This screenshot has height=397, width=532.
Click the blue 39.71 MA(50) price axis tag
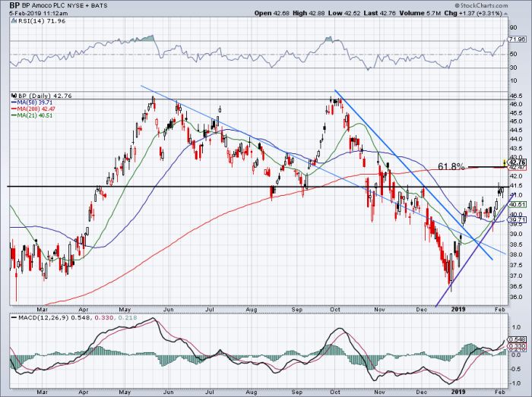point(517,220)
